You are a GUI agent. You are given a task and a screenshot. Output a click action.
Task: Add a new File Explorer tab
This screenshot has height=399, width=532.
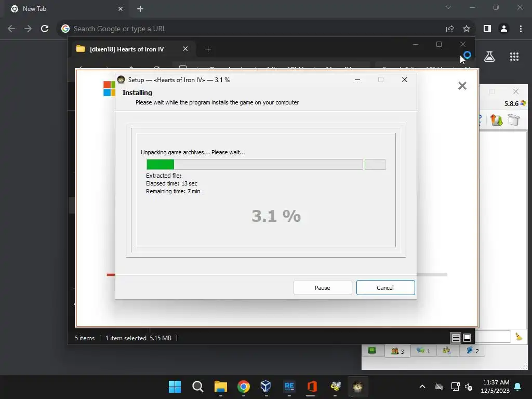(x=208, y=49)
